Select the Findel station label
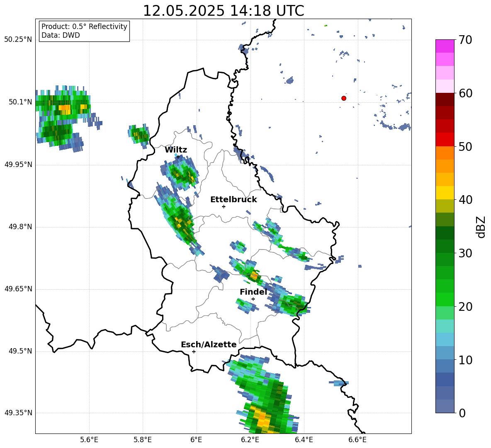Image resolution: width=491 pixels, height=448 pixels. coord(253,292)
